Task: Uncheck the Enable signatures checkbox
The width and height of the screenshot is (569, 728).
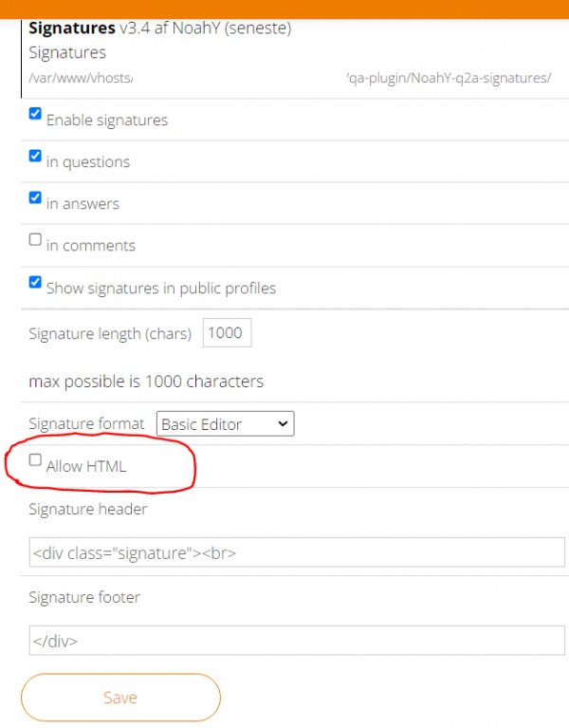Action: [35, 114]
